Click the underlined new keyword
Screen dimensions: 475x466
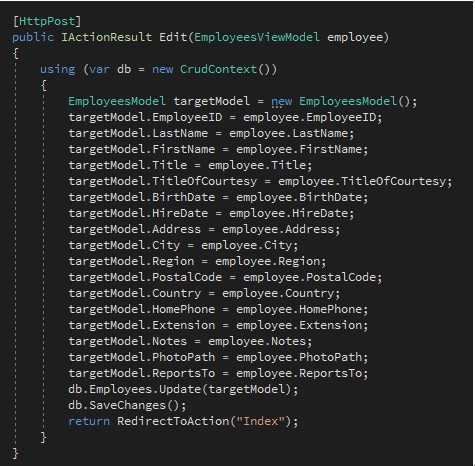[281, 101]
